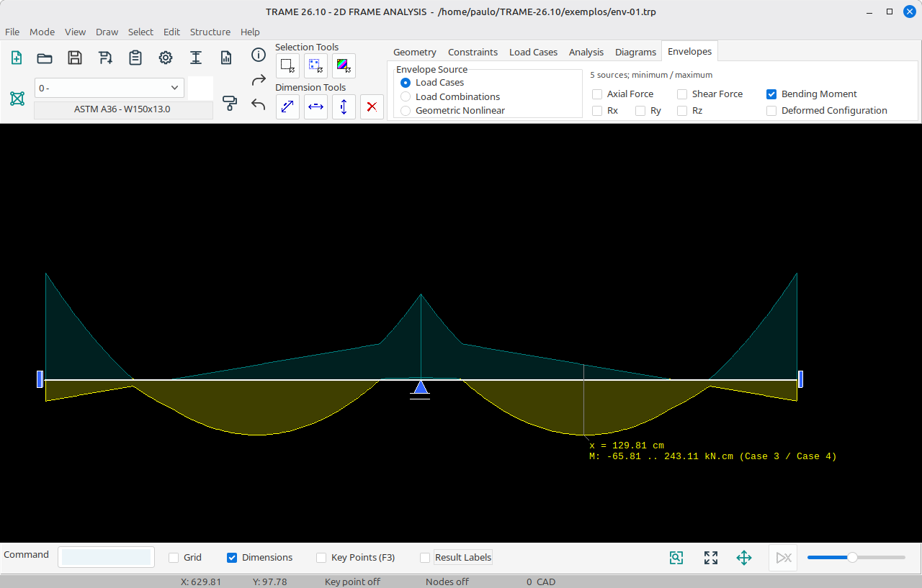Click the Save As icon
This screenshot has height=588, width=922.
[105, 58]
